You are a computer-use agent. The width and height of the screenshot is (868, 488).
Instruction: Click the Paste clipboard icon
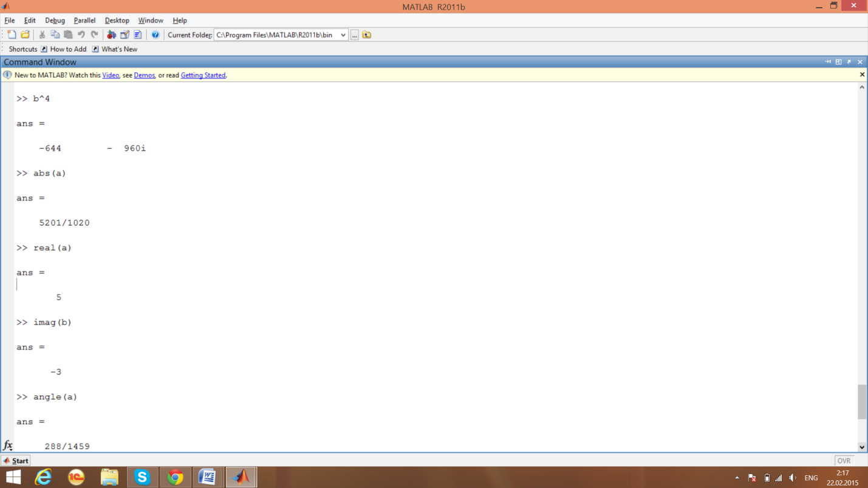(x=68, y=35)
